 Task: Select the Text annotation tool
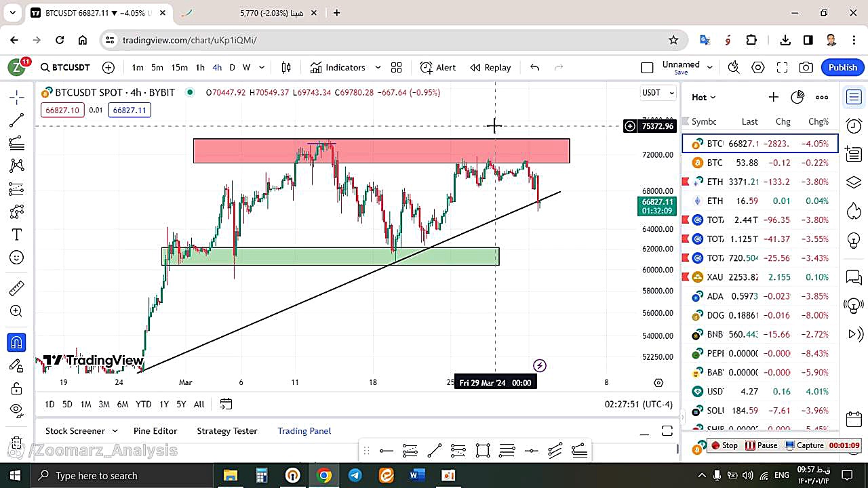tap(17, 235)
